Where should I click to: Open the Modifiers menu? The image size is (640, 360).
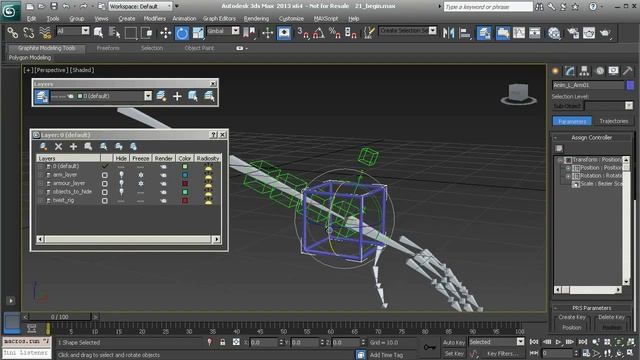tap(155, 19)
